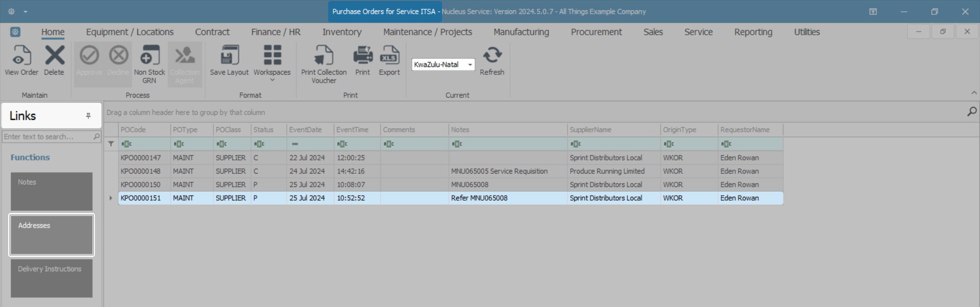This screenshot has width=980, height=307.
Task: Sort by the SupplierName column header
Action: [612, 130]
